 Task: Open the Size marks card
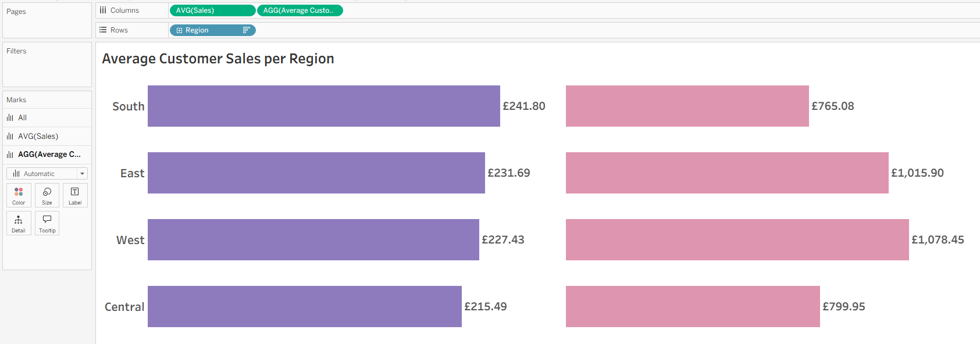point(47,195)
